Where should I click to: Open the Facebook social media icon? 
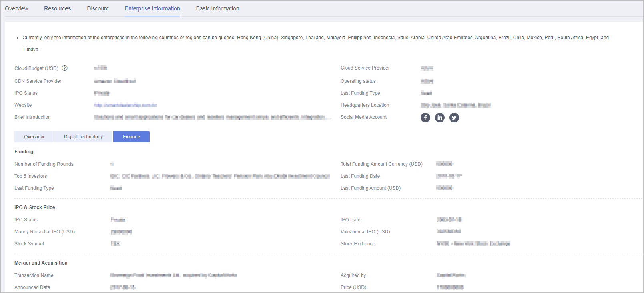(x=425, y=118)
